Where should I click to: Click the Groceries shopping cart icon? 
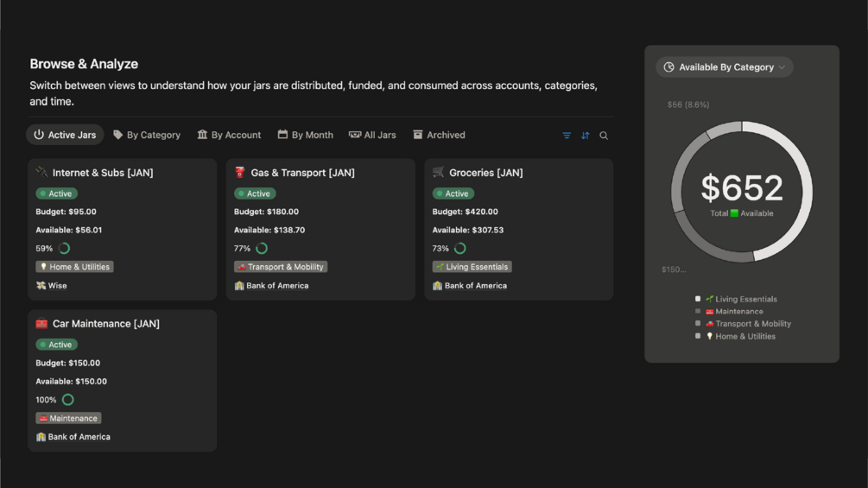pyautogui.click(x=439, y=173)
